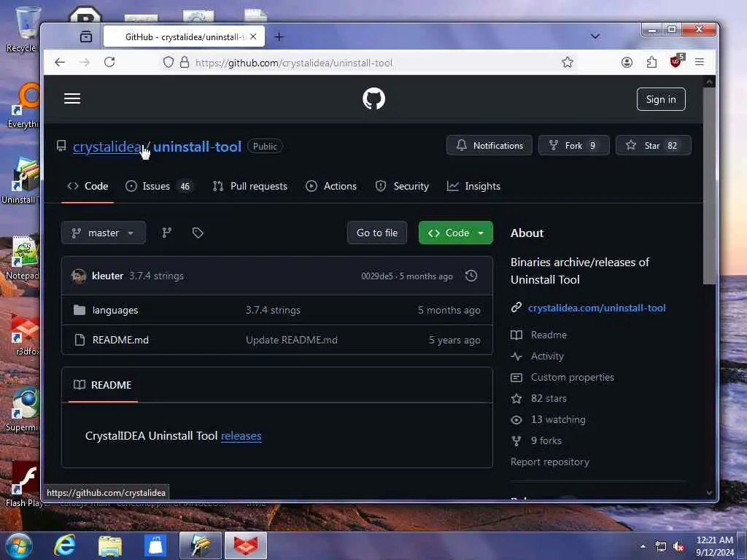Follow the releases link in README
Viewport: 747px width, 560px height.
pos(241,436)
